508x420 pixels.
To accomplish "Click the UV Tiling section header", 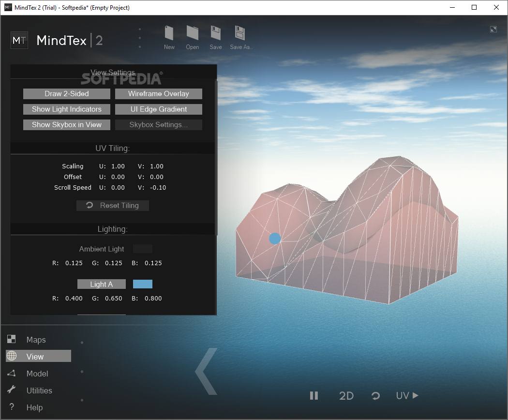I will click(x=112, y=148).
